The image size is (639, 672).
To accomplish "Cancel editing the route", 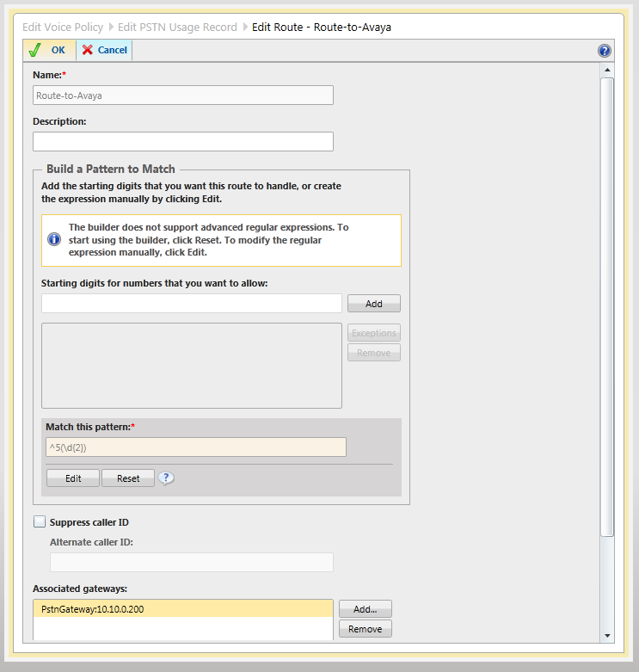I will click(105, 50).
